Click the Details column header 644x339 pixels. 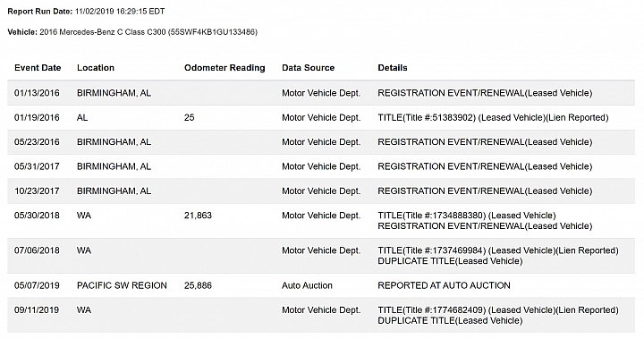[x=393, y=68]
